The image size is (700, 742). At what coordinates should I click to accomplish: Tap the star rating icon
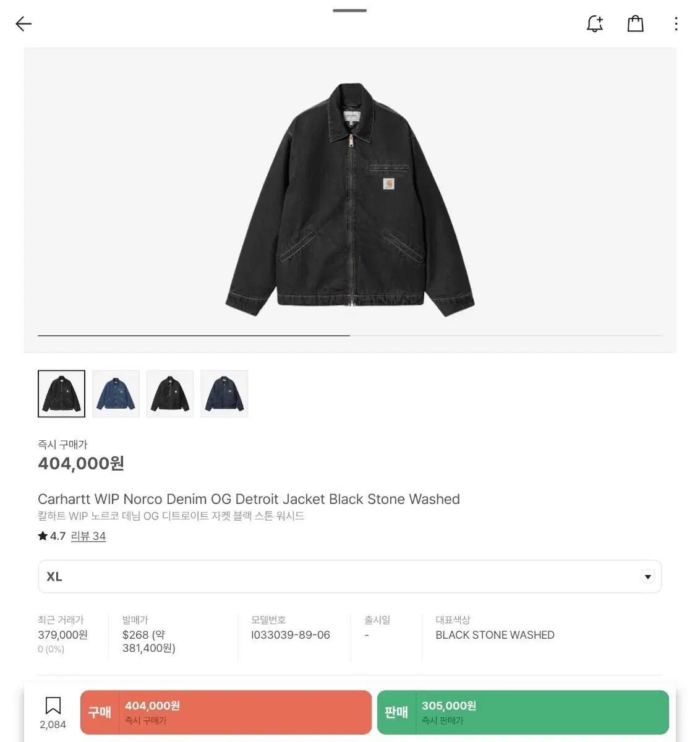(43, 536)
